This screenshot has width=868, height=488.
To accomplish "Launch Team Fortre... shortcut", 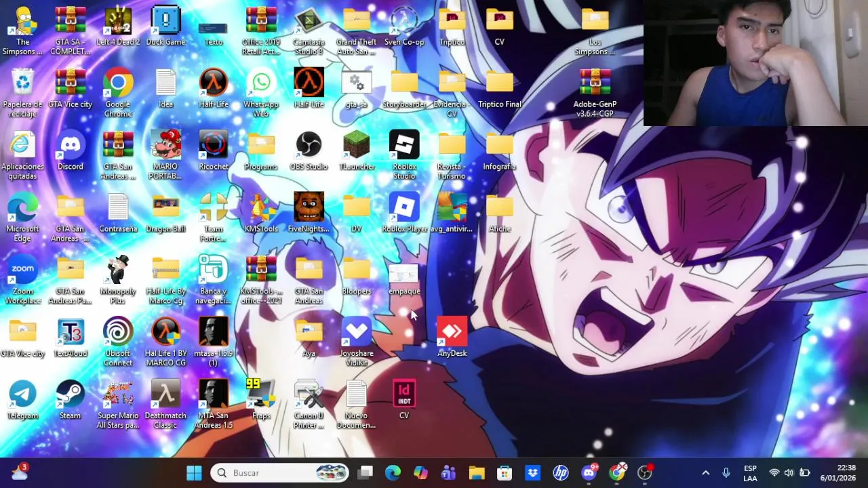I will 214,218.
